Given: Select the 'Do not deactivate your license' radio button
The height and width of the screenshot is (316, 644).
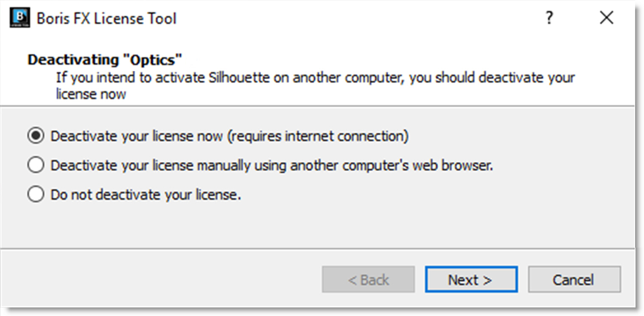Looking at the screenshot, I should click(36, 195).
